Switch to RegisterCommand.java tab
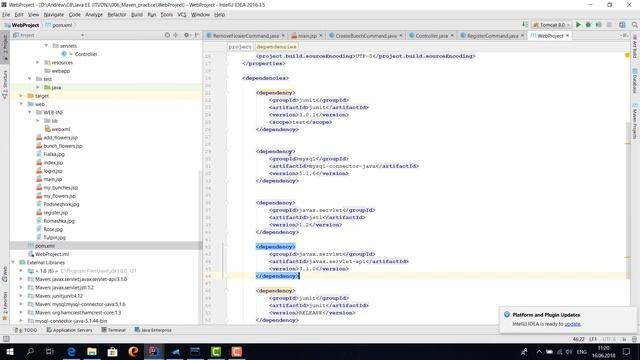Viewport: 640px width, 360px height. point(492,36)
